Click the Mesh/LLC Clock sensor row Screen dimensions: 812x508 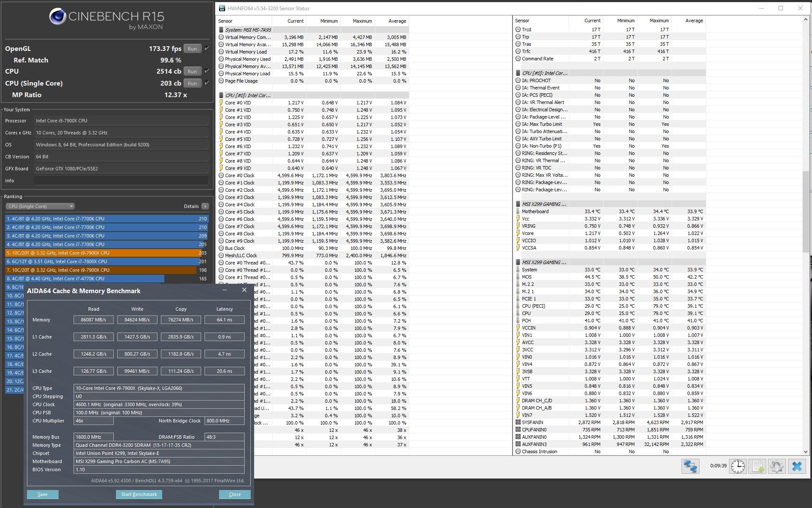point(313,255)
